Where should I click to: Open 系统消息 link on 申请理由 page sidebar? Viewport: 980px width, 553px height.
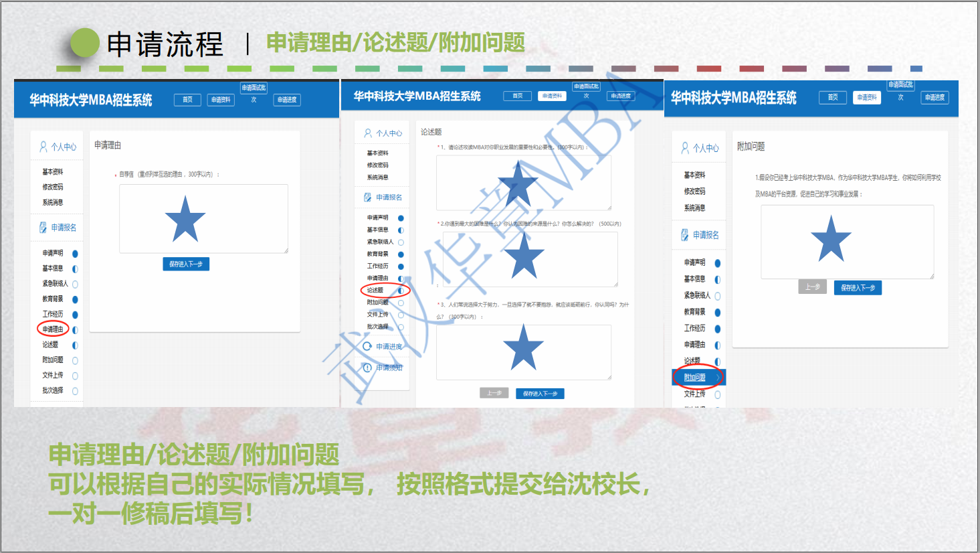point(53,202)
